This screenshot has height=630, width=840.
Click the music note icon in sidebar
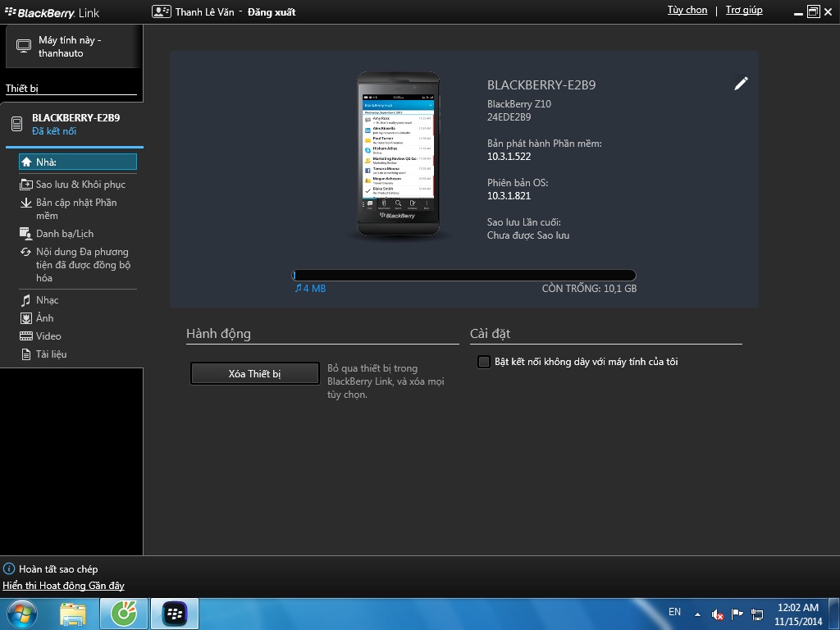point(25,300)
